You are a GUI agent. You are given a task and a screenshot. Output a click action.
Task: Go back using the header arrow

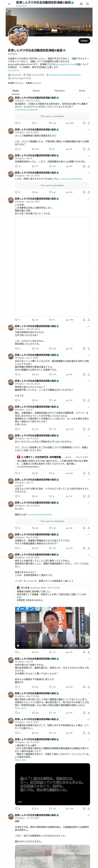pyautogui.click(x=9, y=4)
